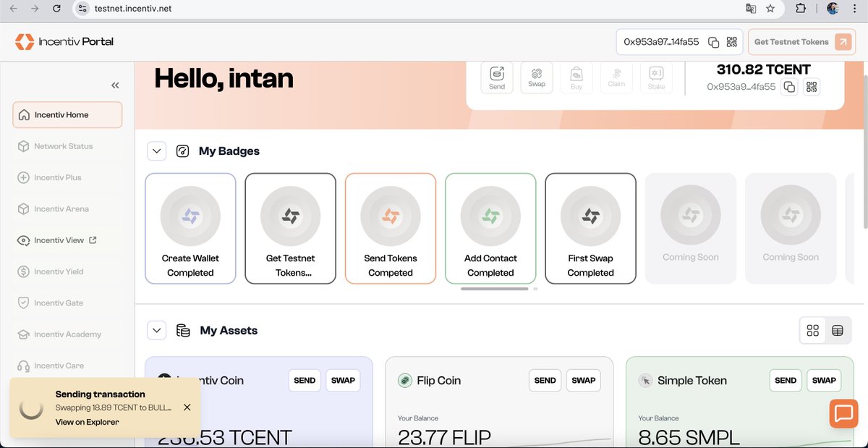Open the browser extensions puzzle icon
This screenshot has width=868, height=448.
click(801, 9)
